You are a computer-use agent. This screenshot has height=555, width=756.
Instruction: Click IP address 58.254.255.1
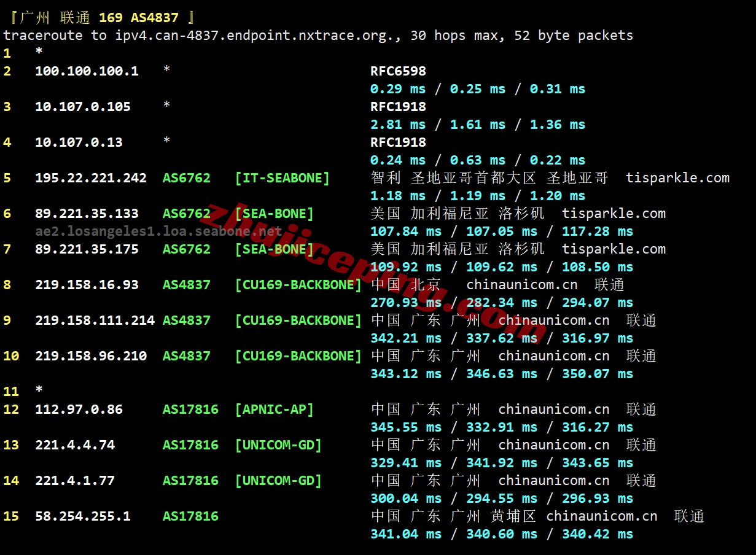coord(83,516)
